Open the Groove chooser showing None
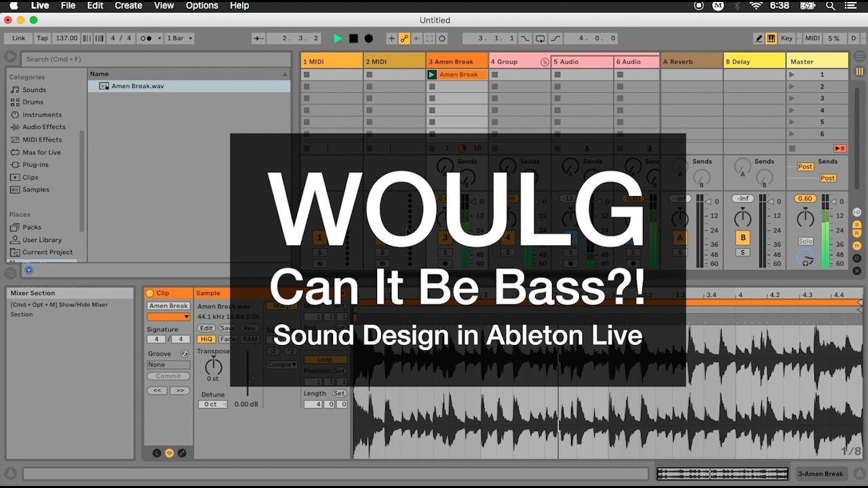 coord(169,365)
